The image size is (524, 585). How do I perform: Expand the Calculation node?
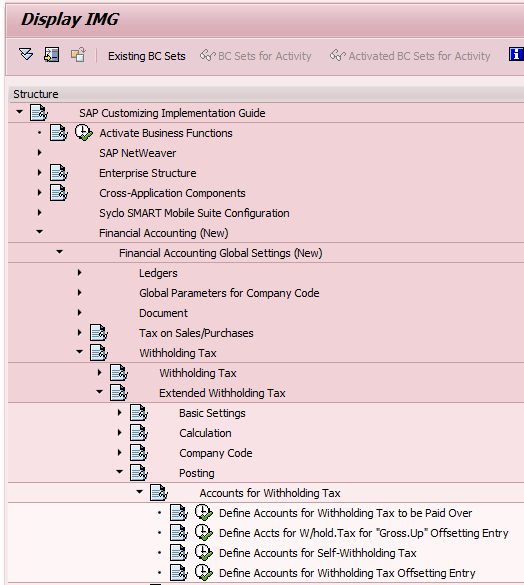(x=119, y=432)
